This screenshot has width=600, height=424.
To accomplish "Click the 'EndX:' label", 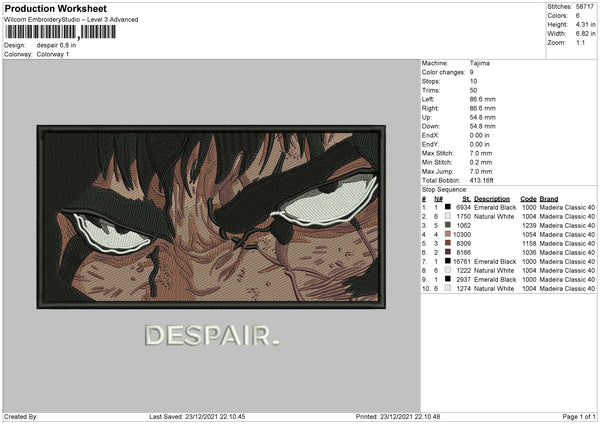I will click(430, 135).
